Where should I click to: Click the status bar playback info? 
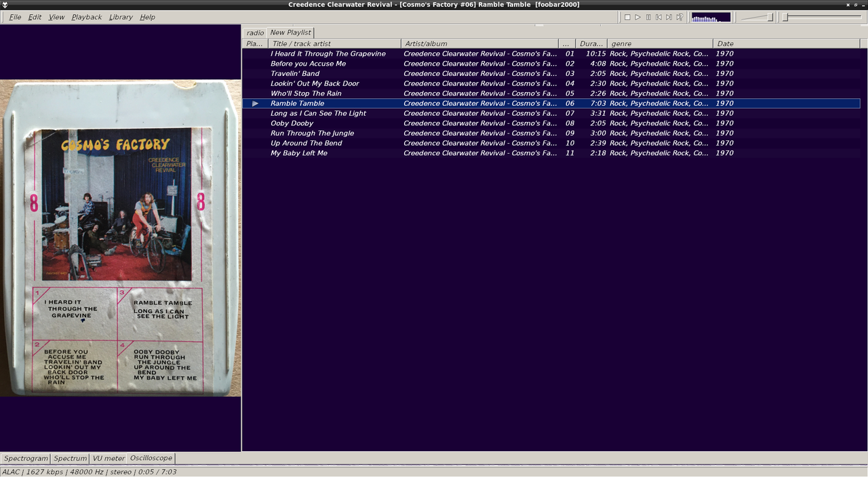tap(90, 472)
